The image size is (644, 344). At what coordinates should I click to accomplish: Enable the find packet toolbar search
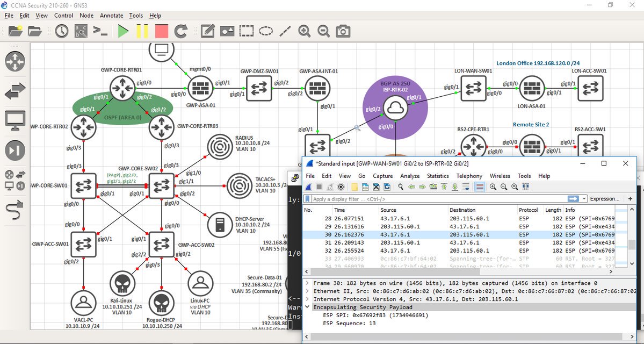tap(400, 187)
